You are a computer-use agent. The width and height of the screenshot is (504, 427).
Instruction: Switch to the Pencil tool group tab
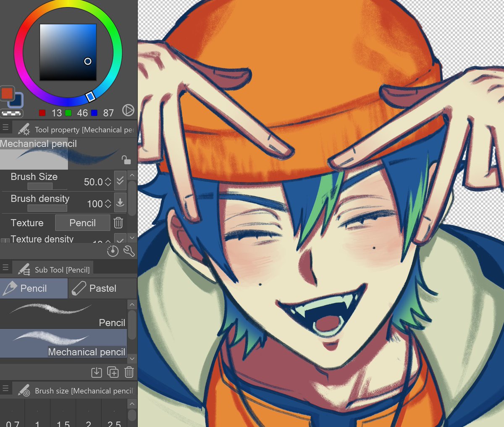34,288
